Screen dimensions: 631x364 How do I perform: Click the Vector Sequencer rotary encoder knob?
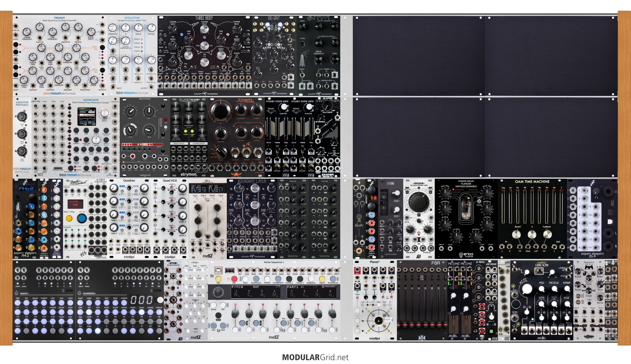(x=218, y=292)
